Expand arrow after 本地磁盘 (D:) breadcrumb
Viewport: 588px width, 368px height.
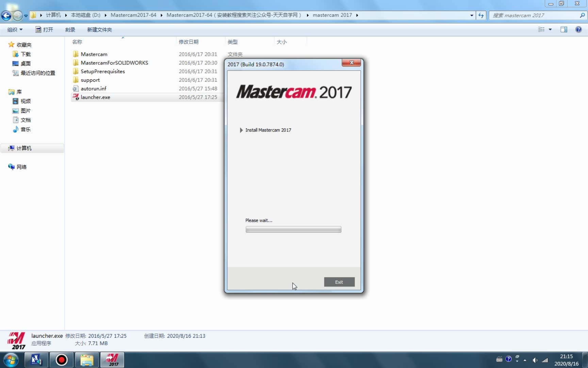[x=105, y=15]
